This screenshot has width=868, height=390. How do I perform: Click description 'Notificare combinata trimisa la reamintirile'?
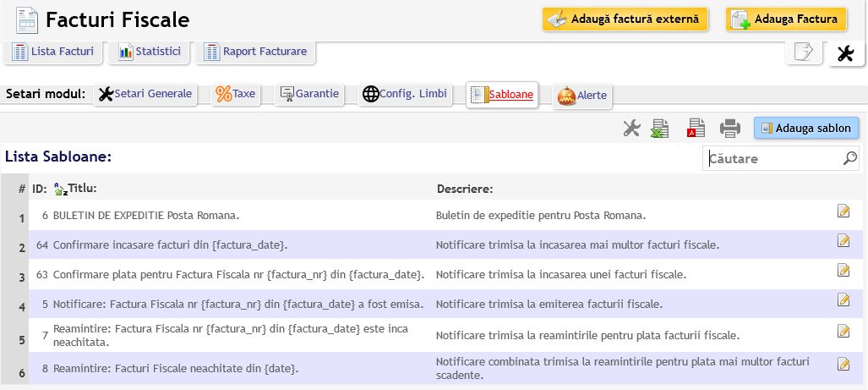623,368
